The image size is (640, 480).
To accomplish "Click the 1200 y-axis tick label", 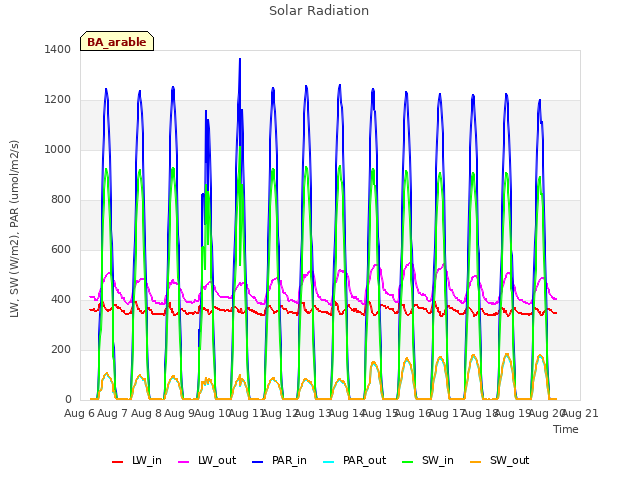I will click(58, 100).
